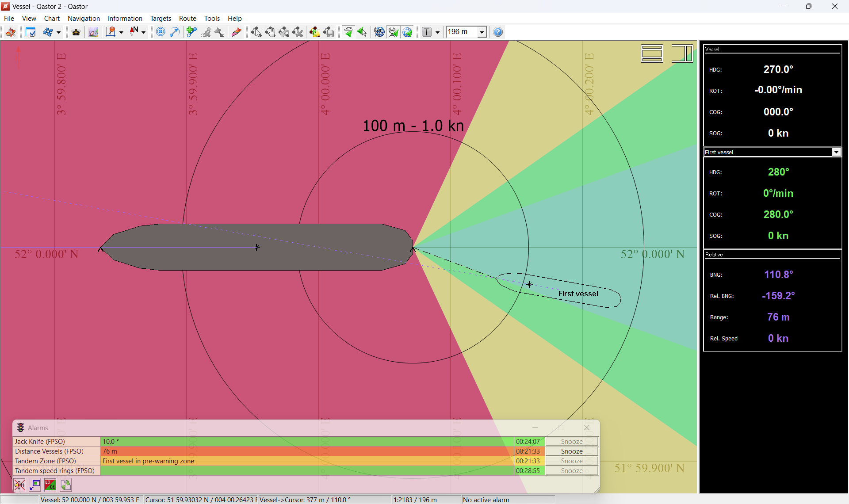
Task: Toggle the muted alarm sound button
Action: coord(19,485)
